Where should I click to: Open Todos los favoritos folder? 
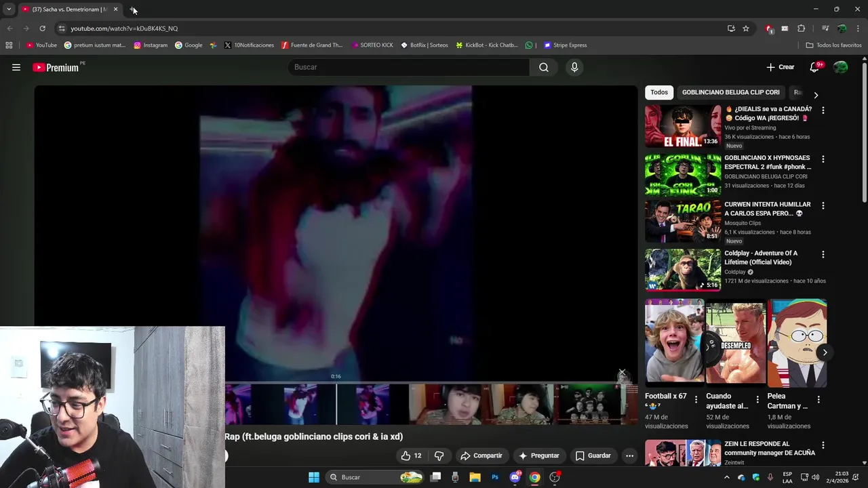[833, 45]
